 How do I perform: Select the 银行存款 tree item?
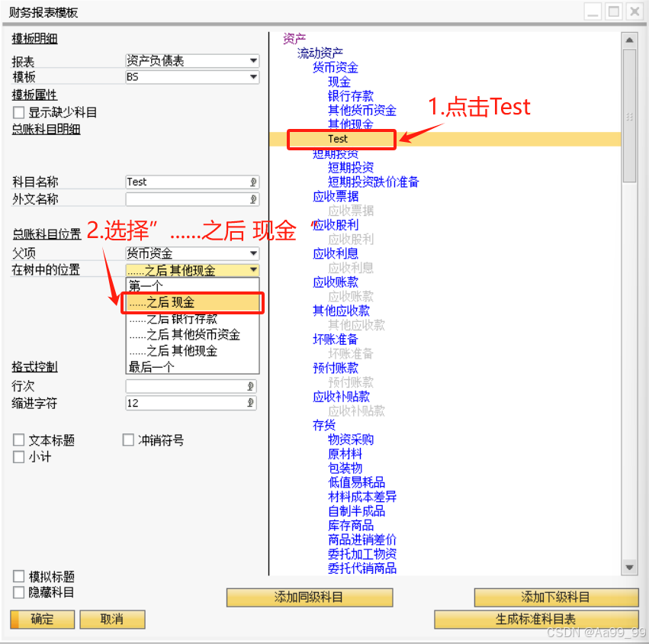tap(351, 95)
